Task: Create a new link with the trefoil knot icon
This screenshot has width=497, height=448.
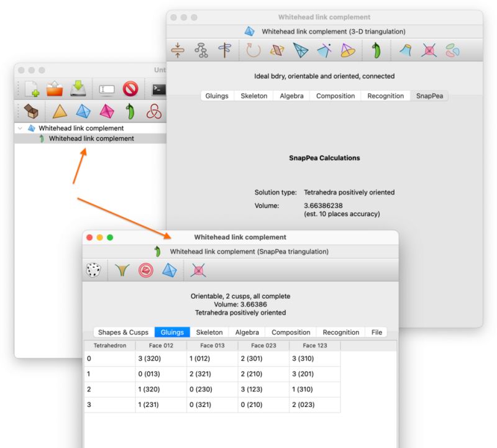Action: (154, 111)
